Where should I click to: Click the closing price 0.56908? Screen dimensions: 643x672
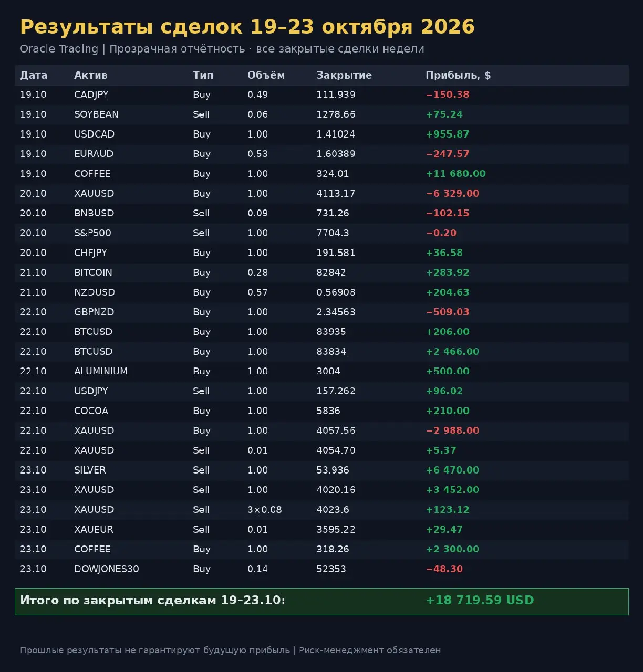(336, 292)
